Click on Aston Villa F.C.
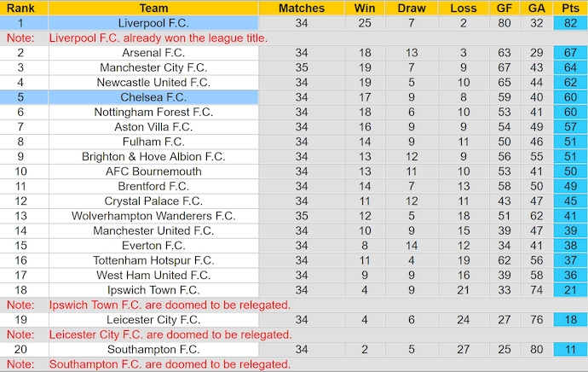Image resolution: width=588 pixels, height=372 pixels. (153, 126)
